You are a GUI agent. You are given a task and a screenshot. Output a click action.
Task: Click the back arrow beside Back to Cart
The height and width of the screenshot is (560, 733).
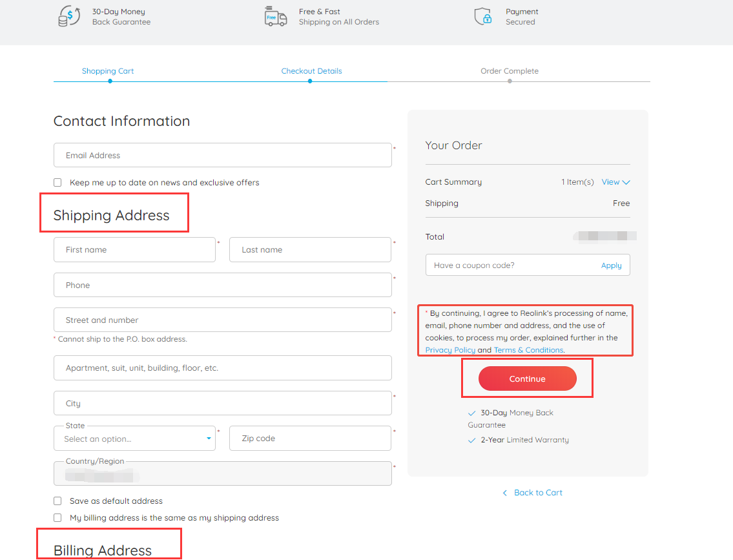[505, 493]
